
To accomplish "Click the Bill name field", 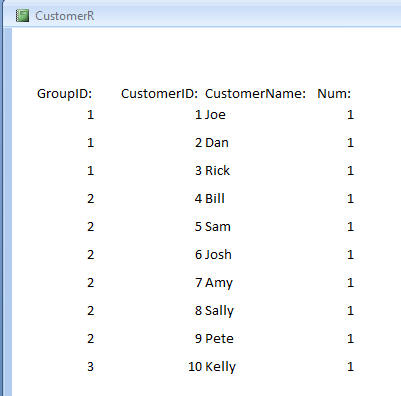I will tap(215, 199).
